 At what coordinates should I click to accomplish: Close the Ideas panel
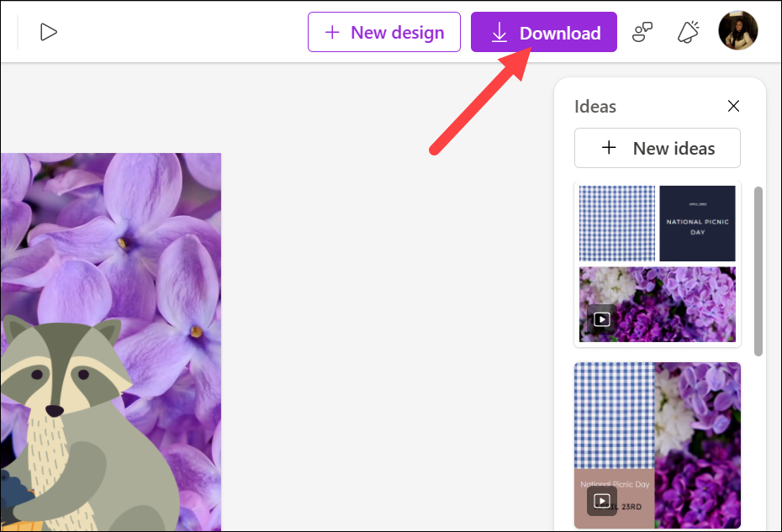coord(733,106)
